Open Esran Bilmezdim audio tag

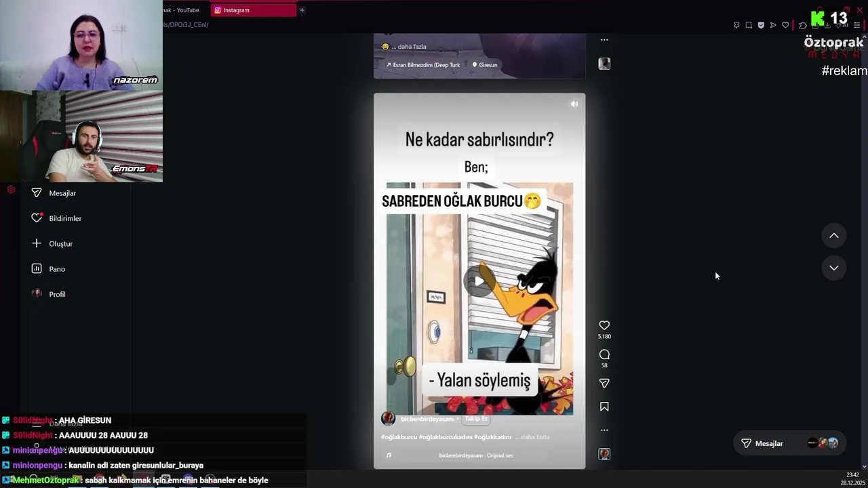[x=423, y=65]
